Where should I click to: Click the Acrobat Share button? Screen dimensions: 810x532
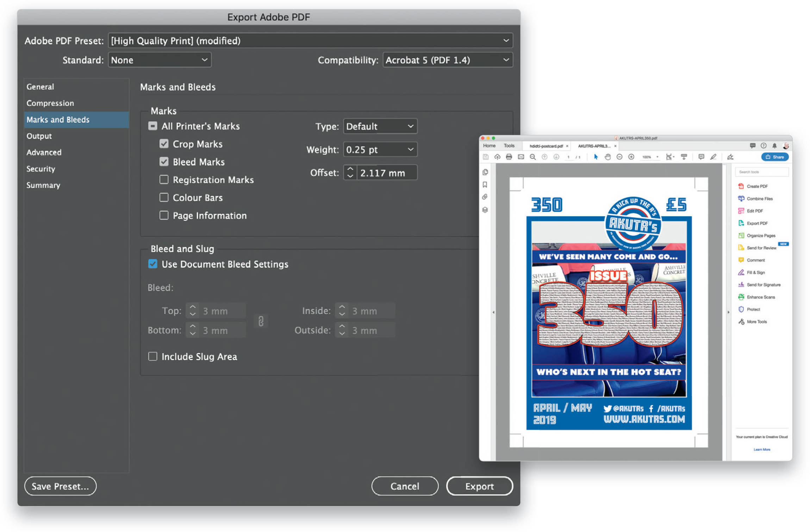click(775, 157)
